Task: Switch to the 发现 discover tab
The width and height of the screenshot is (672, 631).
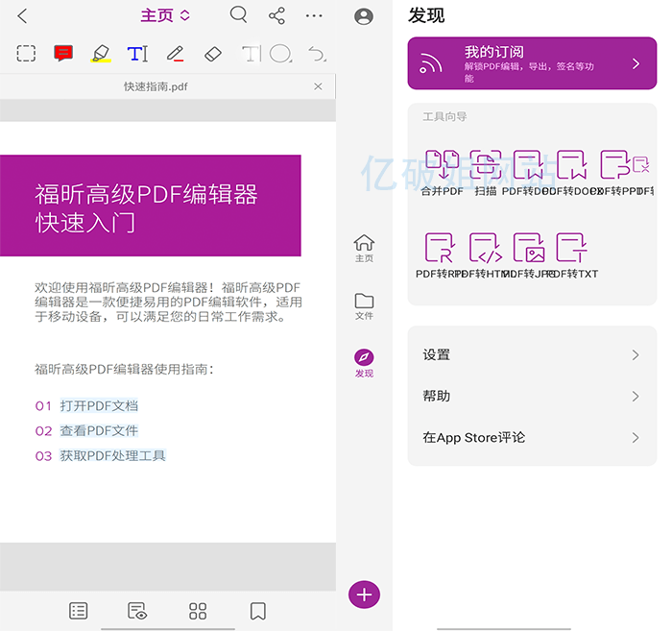Action: coord(364,363)
